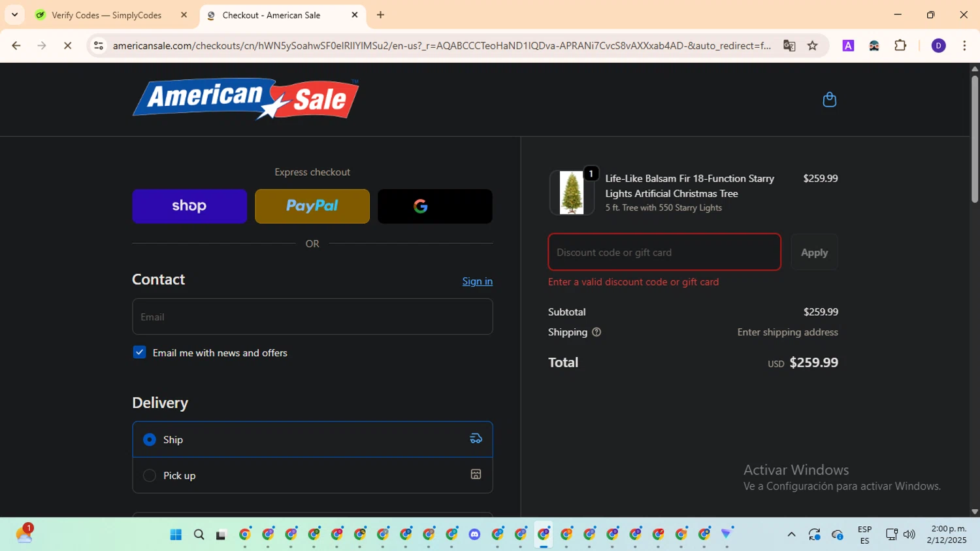980x551 pixels.
Task: Open the purple funnel app on taskbar
Action: tap(727, 534)
